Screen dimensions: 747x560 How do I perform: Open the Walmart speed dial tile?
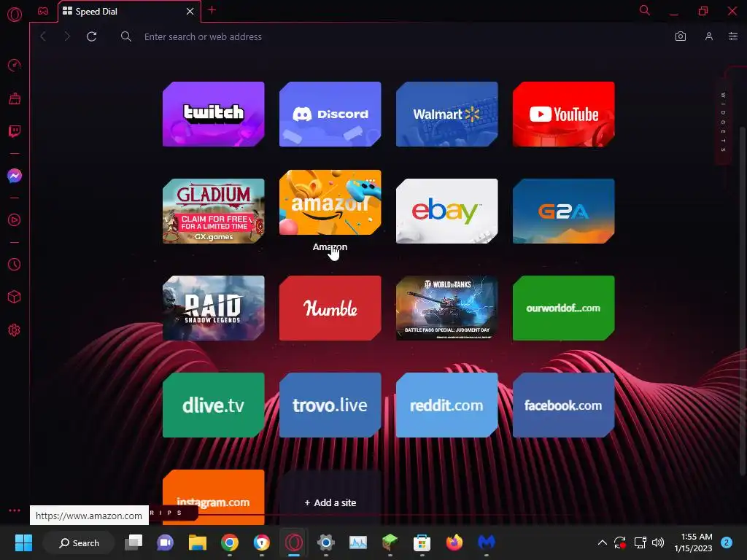[x=447, y=114]
